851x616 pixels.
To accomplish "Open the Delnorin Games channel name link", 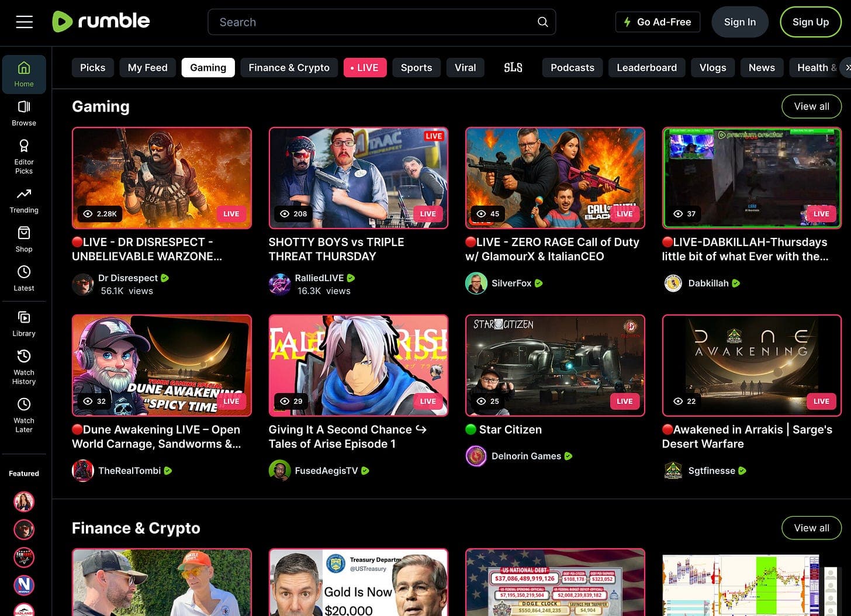I will pyautogui.click(x=526, y=456).
